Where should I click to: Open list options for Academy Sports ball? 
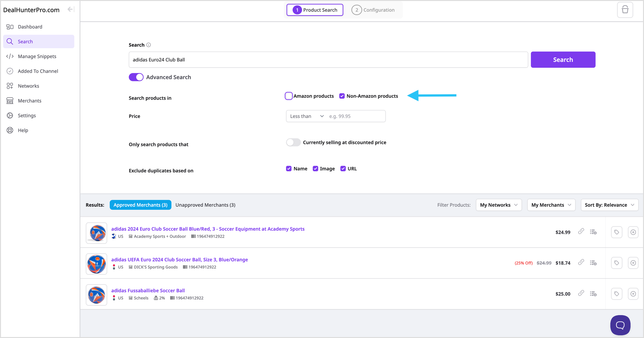[593, 232]
